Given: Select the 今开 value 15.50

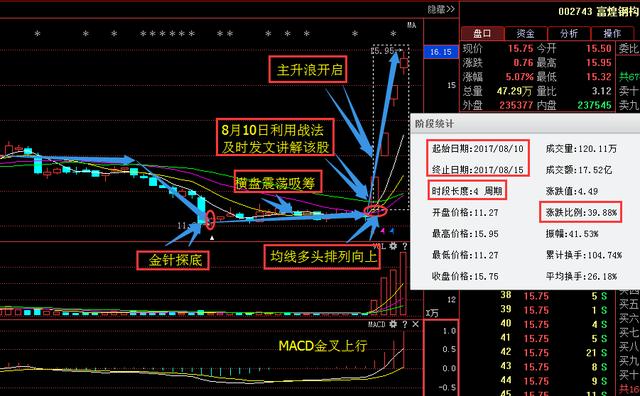Looking at the screenshot, I should pyautogui.click(x=599, y=49).
